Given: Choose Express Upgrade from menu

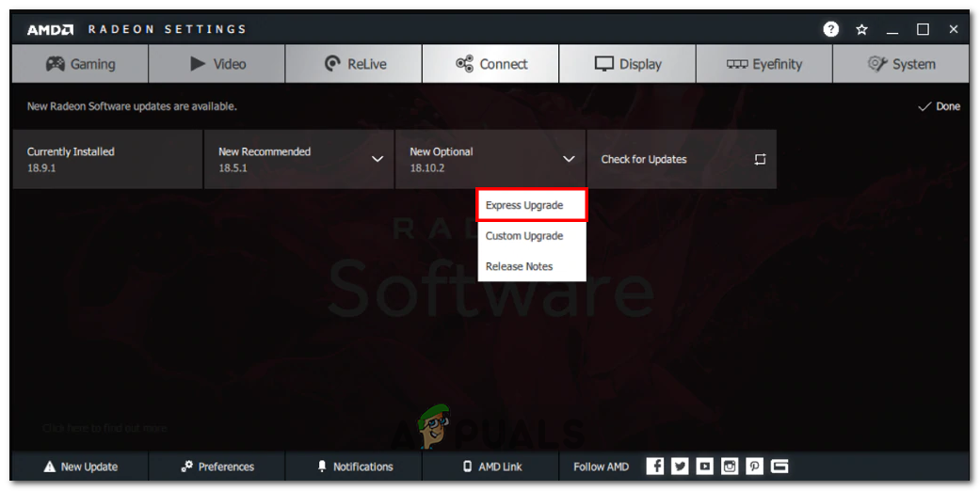Looking at the screenshot, I should [532, 205].
